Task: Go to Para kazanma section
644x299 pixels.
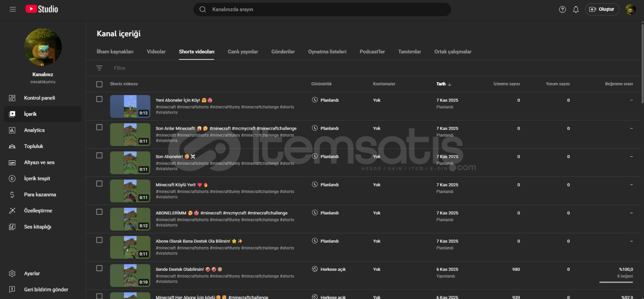Action: tap(40, 195)
